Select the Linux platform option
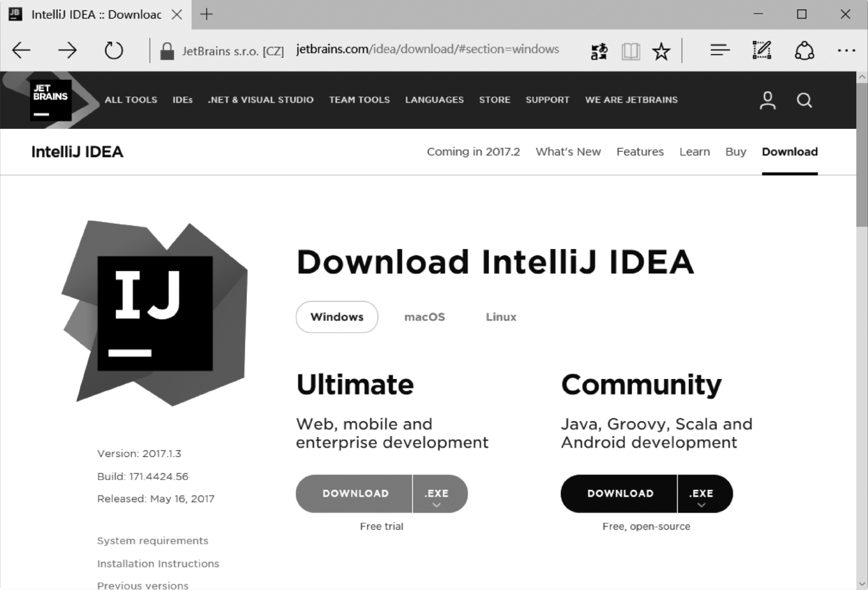The width and height of the screenshot is (868, 590). click(501, 317)
